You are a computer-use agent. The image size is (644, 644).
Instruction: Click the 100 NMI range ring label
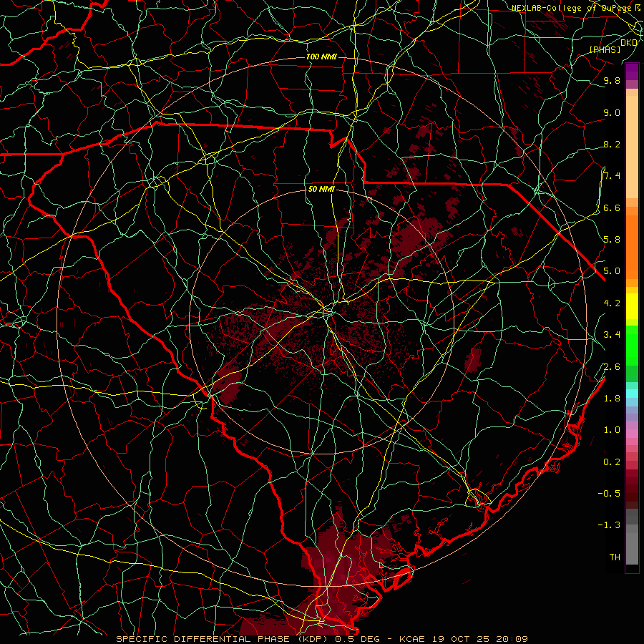321,57
